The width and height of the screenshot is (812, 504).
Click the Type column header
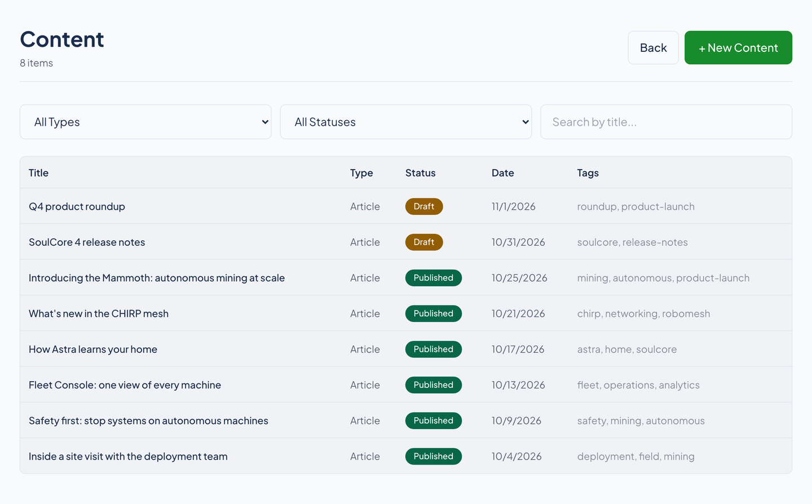tap(361, 173)
